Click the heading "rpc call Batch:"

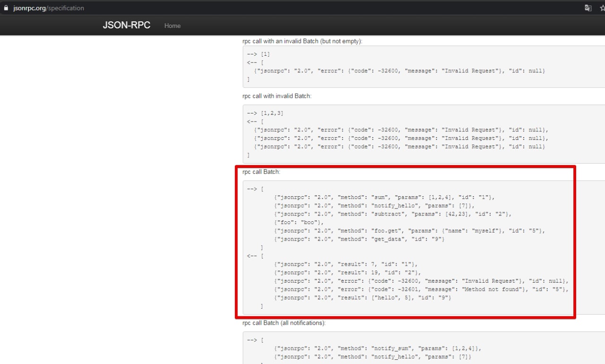click(x=261, y=172)
